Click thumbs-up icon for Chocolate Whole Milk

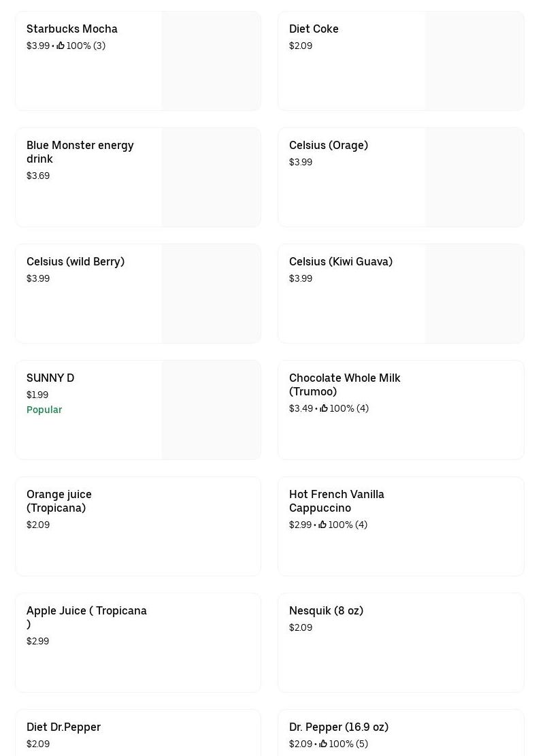click(x=324, y=408)
